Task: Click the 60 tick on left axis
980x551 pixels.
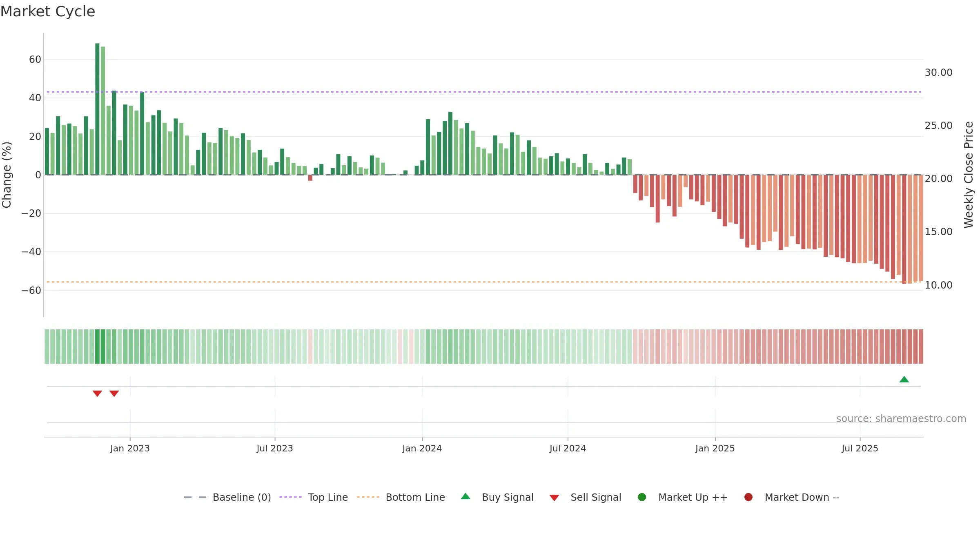Action: [35, 60]
